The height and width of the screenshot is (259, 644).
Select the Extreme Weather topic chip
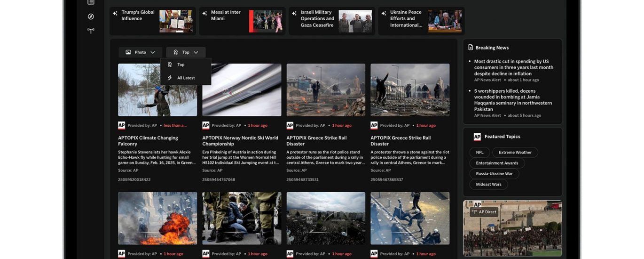515,153
